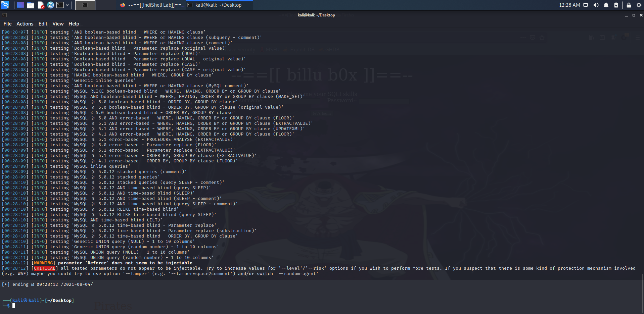Launch terminal emulator from panel
Screen dimensions: 644x314
[x=60, y=5]
